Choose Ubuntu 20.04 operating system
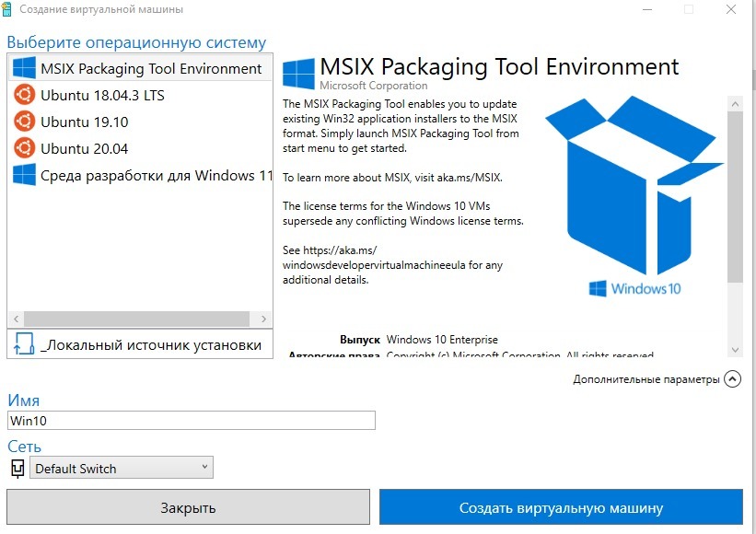The image size is (756, 534). pyautogui.click(x=85, y=148)
